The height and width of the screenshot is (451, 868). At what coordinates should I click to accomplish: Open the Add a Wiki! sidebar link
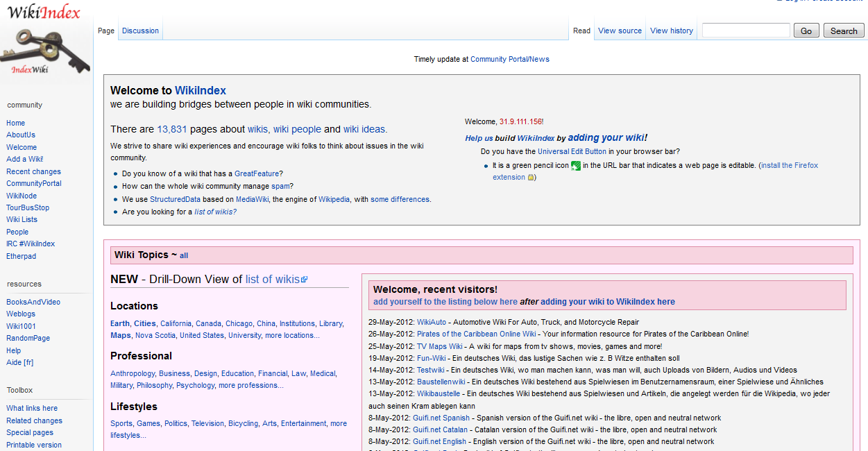pyautogui.click(x=25, y=159)
